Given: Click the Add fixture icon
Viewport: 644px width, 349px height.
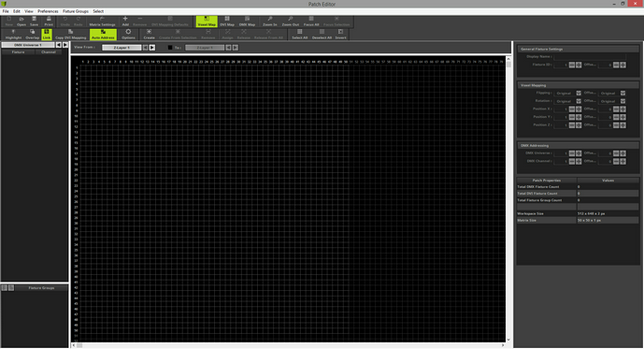Looking at the screenshot, I should tap(125, 22).
